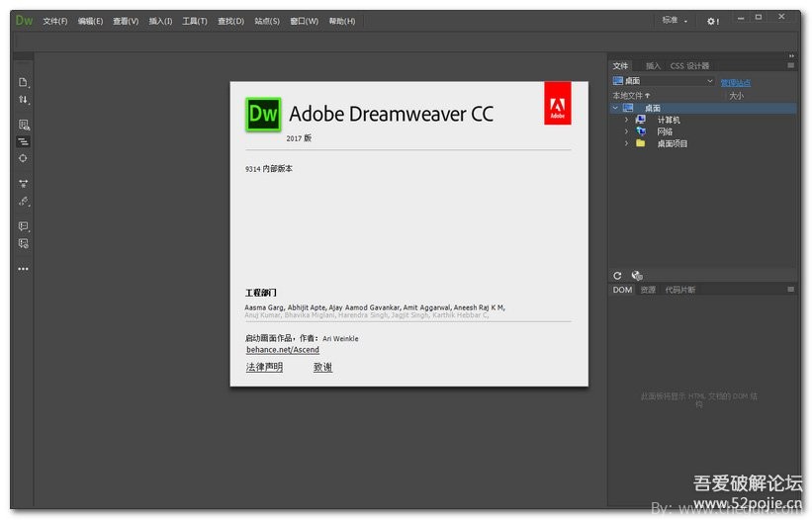This screenshot has width=812, height=520.
Task: Open the 窗口(W) menu
Action: point(304,21)
